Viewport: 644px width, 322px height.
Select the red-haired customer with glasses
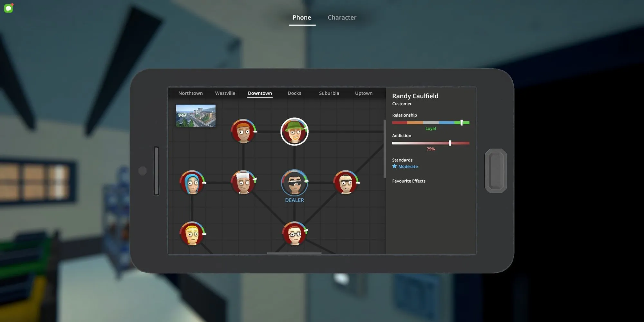(x=294, y=233)
